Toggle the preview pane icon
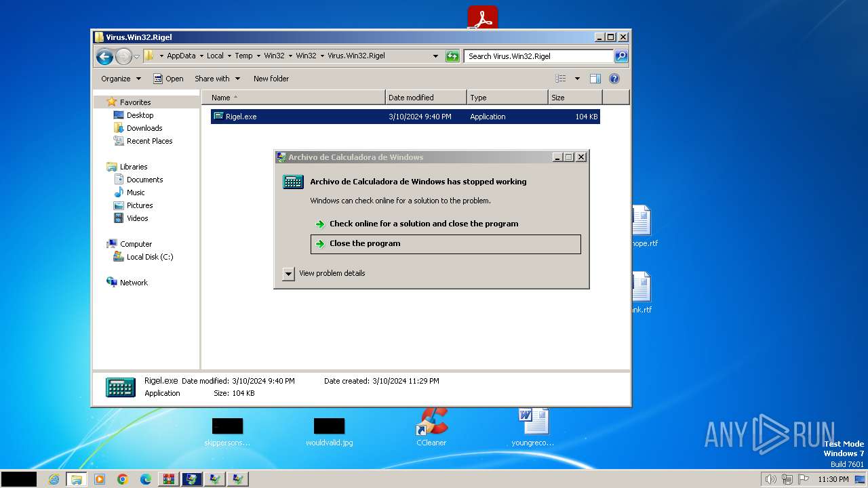 coord(595,79)
